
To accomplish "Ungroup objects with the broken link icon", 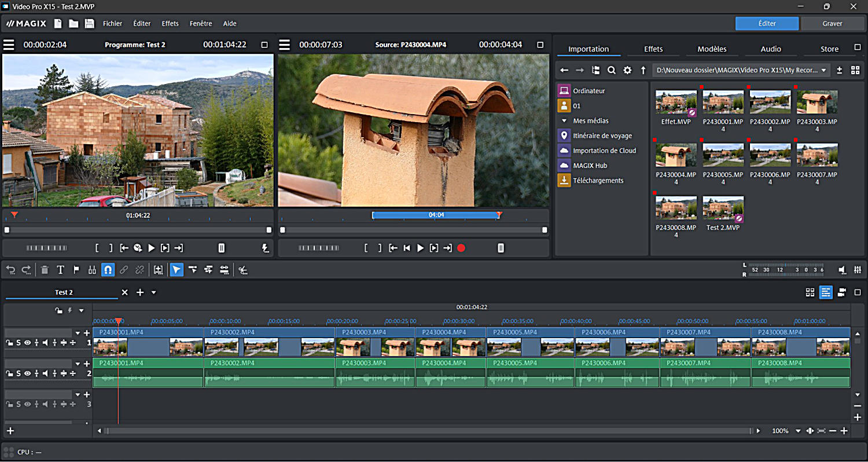I will point(139,270).
